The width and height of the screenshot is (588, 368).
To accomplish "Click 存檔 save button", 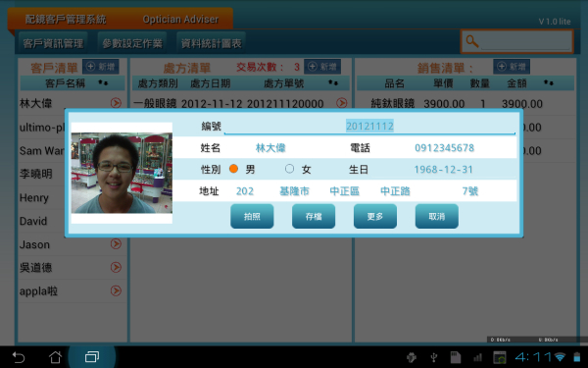I will (x=314, y=216).
